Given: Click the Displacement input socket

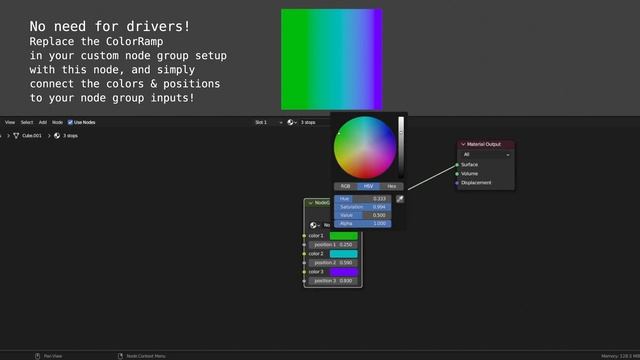Looking at the screenshot, I should click(x=457, y=183).
